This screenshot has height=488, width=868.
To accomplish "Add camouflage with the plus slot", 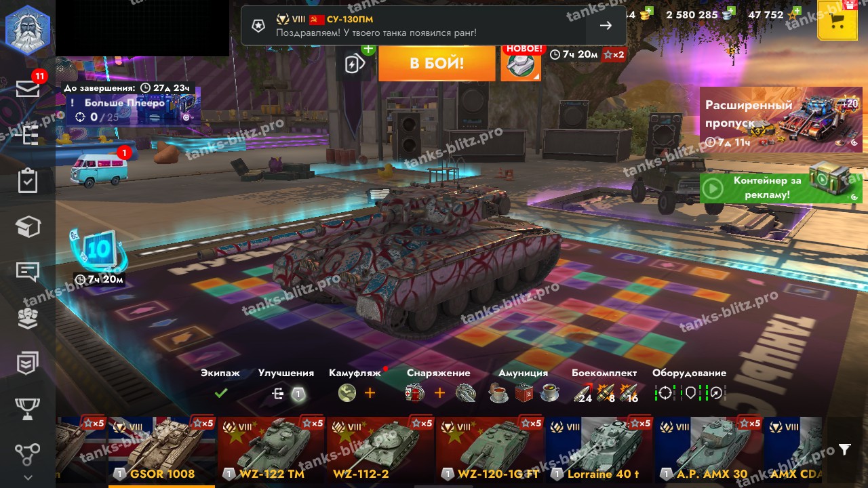I will point(370,392).
